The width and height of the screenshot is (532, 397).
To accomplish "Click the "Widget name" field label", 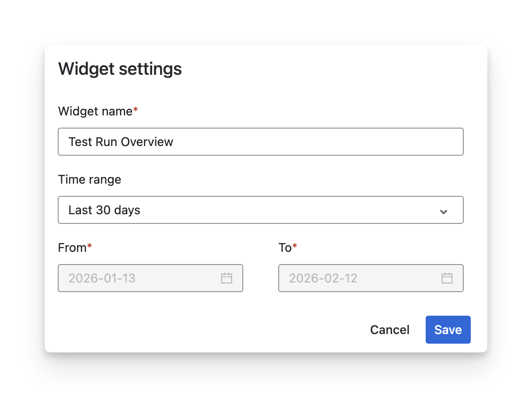I will click(x=95, y=111).
